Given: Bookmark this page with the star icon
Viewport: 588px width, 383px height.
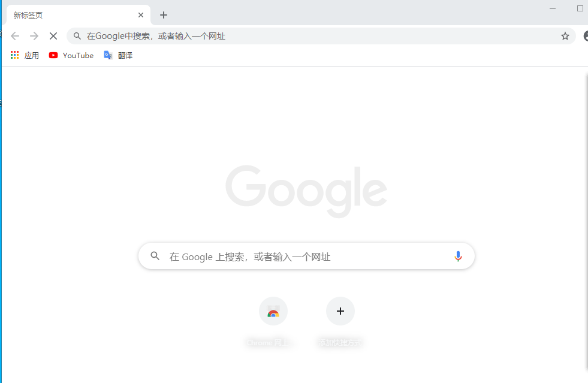Looking at the screenshot, I should tap(565, 36).
